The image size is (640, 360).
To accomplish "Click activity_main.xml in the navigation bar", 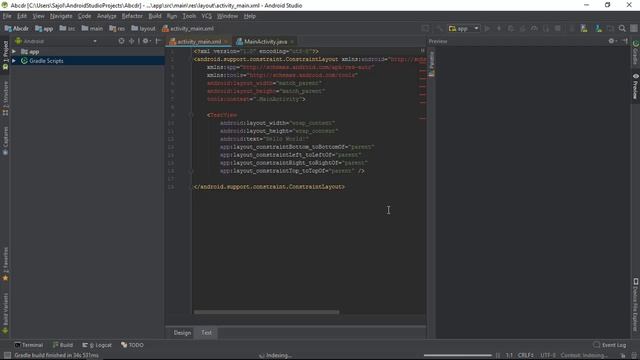I will point(188,29).
